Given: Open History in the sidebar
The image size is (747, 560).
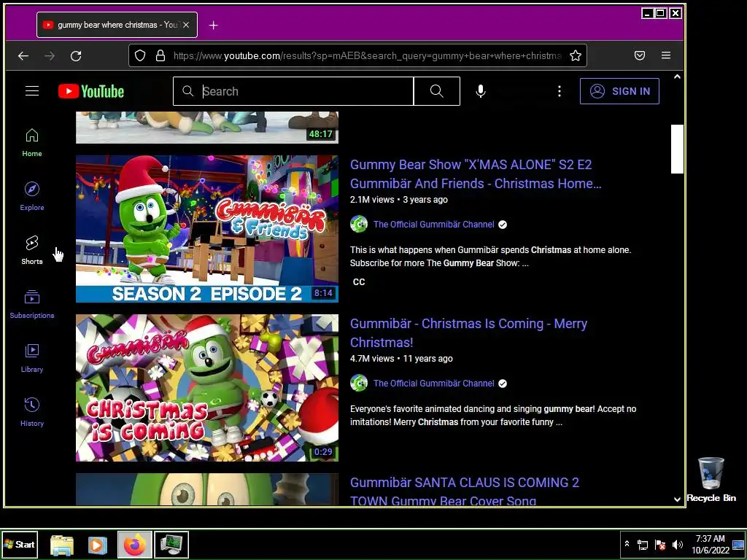Looking at the screenshot, I should (x=32, y=411).
